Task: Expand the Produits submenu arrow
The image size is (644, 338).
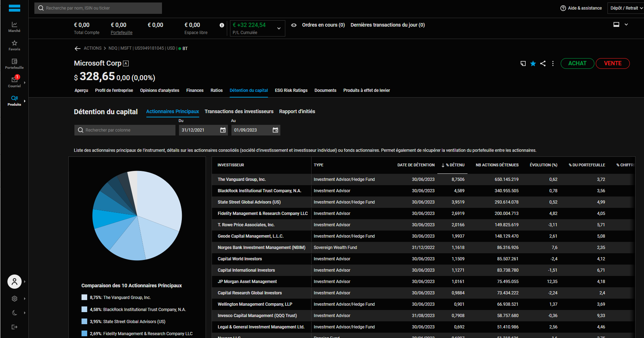Action: pyautogui.click(x=24, y=101)
